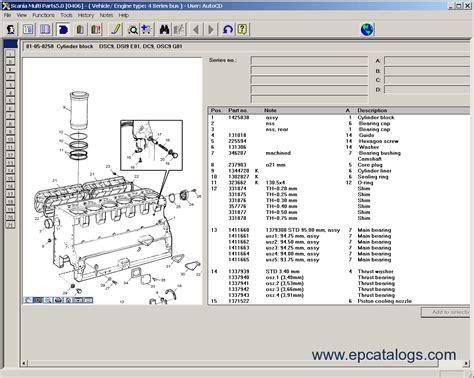The width and height of the screenshot is (474, 378).
Task: Click the binoculars search icon
Action: pyautogui.click(x=164, y=30)
